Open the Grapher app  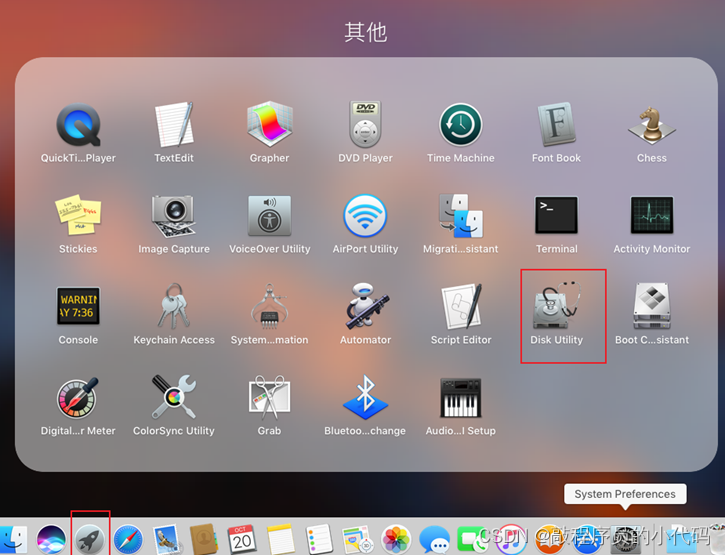coord(270,124)
